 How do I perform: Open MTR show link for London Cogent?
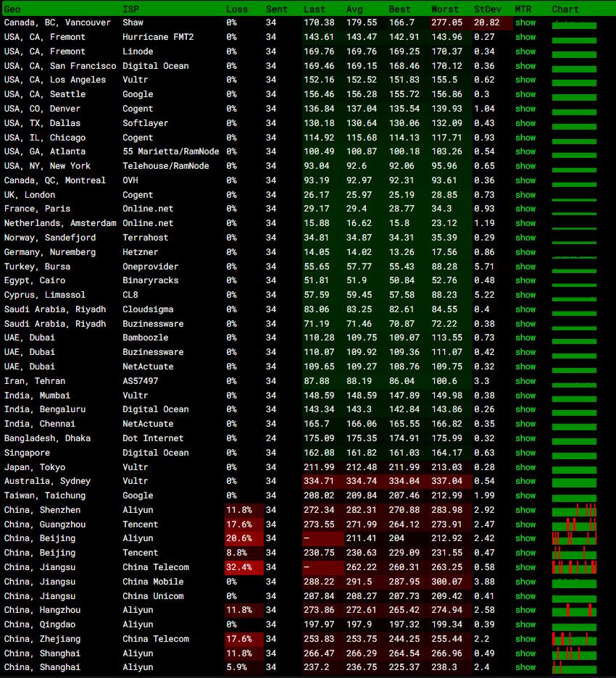525,195
